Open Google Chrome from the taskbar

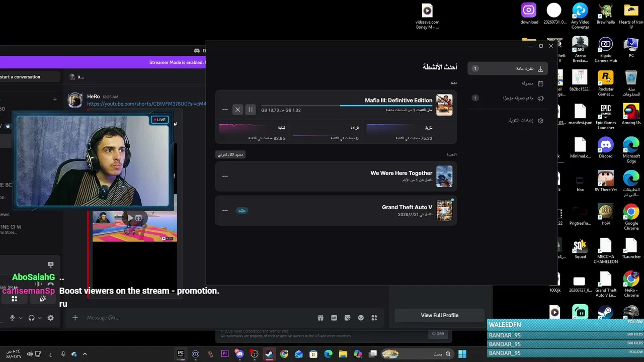coord(284,354)
